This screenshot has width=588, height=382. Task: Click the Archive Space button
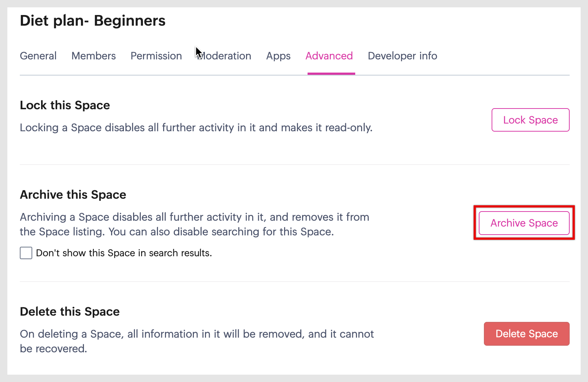pos(524,223)
